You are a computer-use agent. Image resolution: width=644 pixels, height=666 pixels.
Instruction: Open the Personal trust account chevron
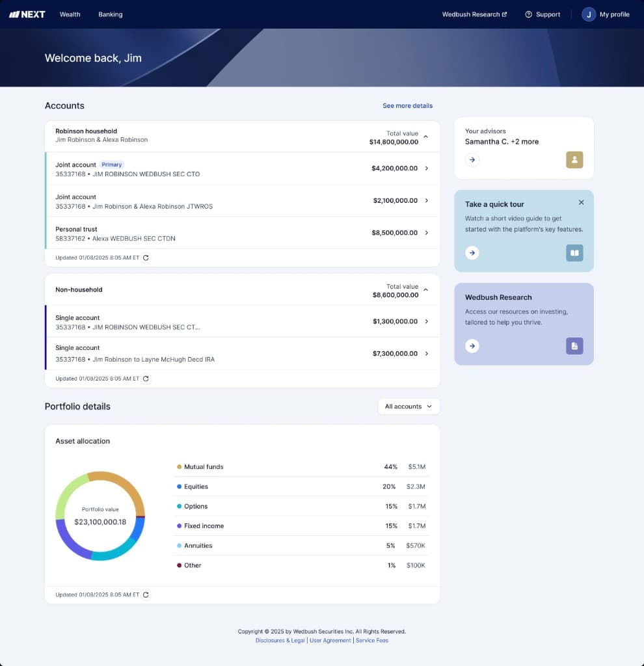pyautogui.click(x=427, y=233)
